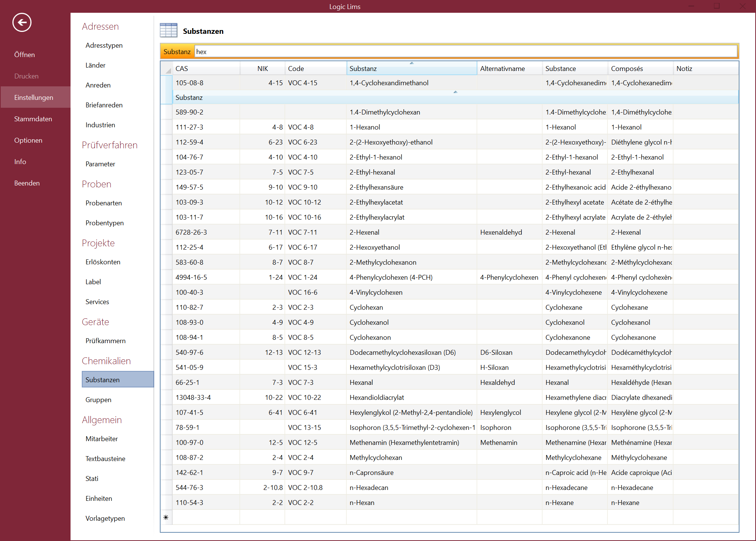Open Stammdaten in the sidebar
756x541 pixels.
pos(33,119)
